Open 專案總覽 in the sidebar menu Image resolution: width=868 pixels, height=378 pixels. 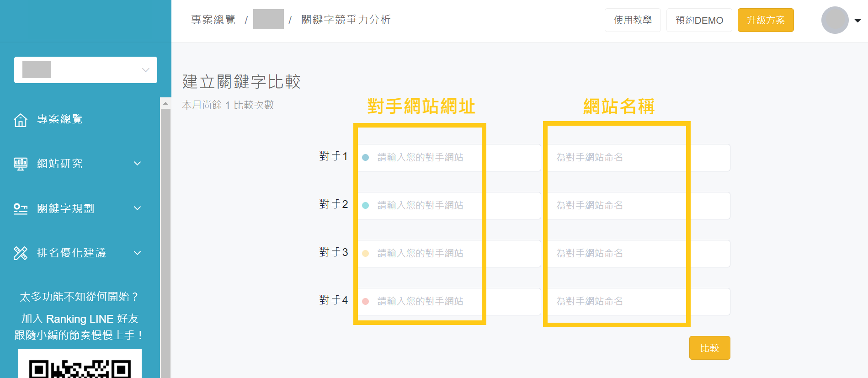[x=60, y=119]
